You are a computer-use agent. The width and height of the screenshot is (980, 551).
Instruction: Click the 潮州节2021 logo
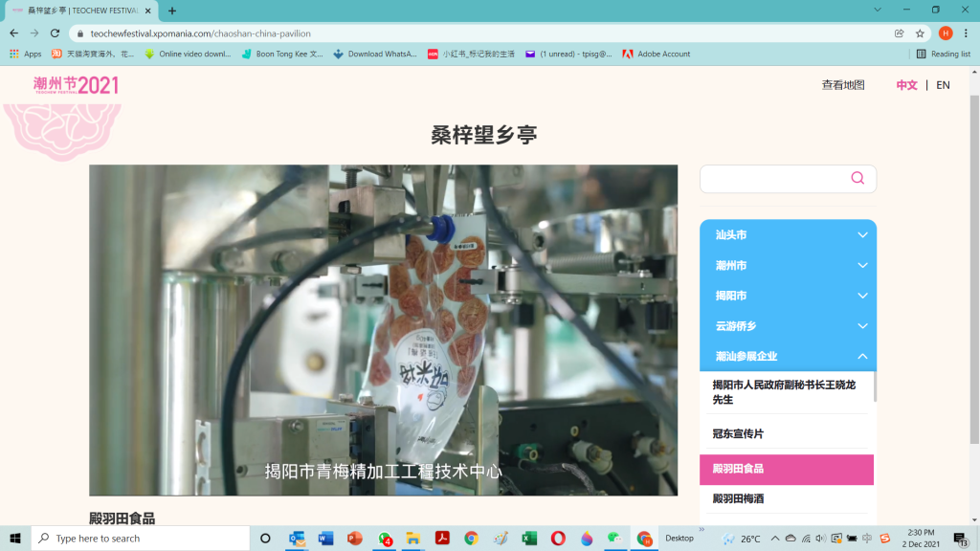[76, 85]
